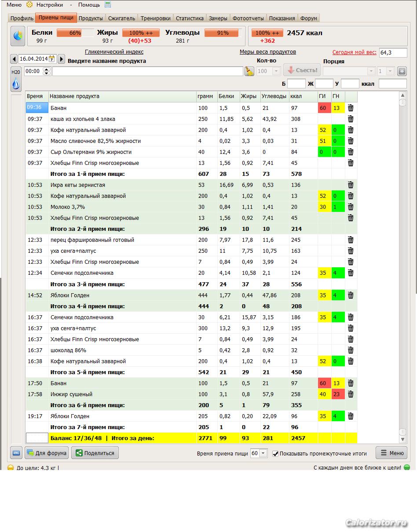Viewport: 417px width, 532px height.
Task: Delete the 17:50 Банан entry
Action: point(351,383)
